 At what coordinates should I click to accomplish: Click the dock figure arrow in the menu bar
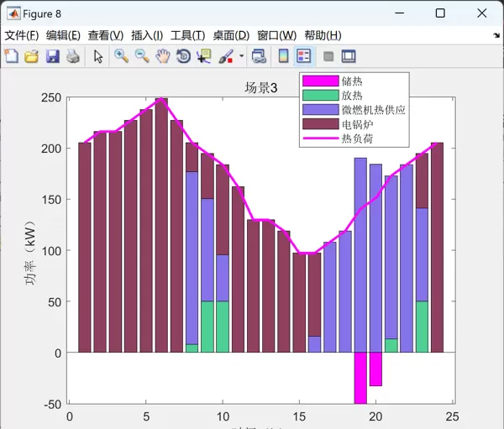[x=496, y=36]
